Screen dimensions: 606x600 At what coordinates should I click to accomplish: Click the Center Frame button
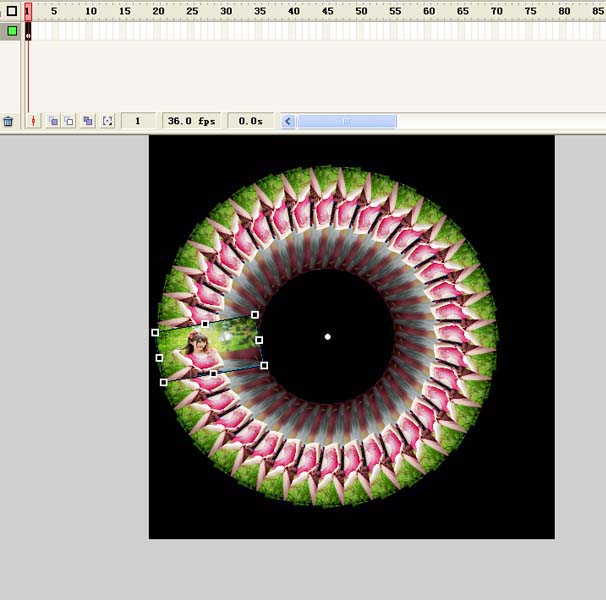pyautogui.click(x=34, y=121)
